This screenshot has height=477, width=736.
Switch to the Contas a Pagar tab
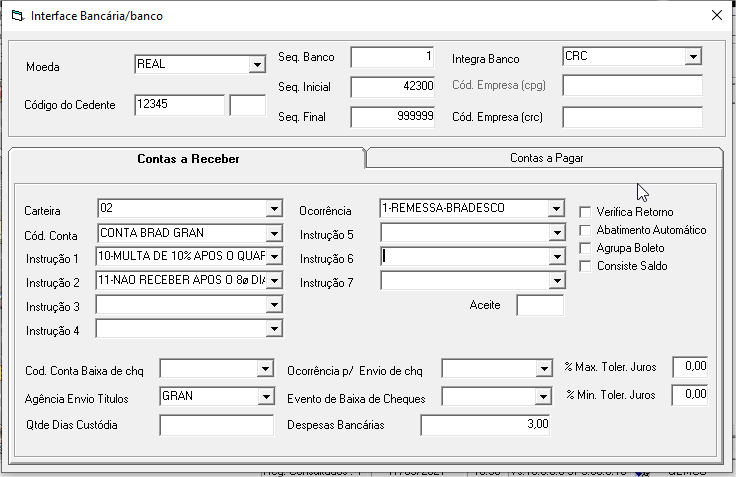click(546, 158)
